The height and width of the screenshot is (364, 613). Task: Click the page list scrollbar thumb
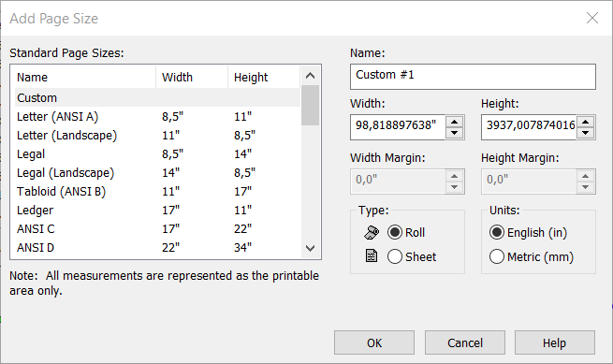311,105
